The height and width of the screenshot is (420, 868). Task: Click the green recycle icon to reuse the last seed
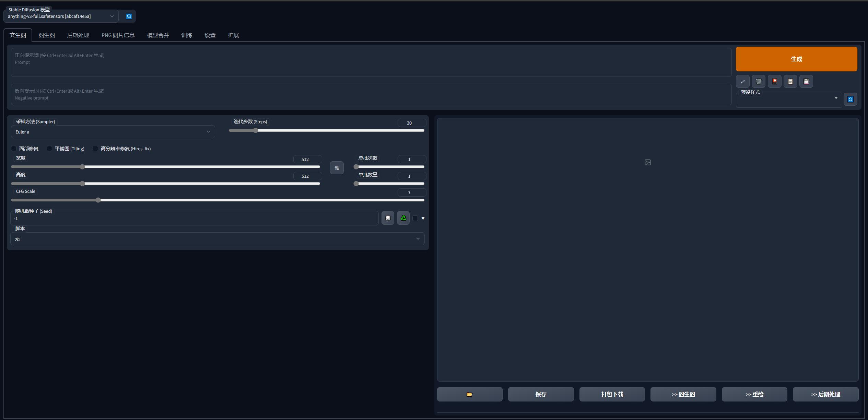[x=403, y=218]
